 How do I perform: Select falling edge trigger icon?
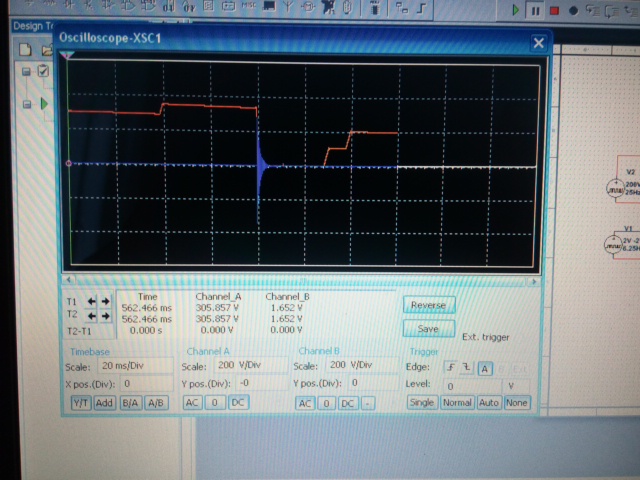pos(465,367)
